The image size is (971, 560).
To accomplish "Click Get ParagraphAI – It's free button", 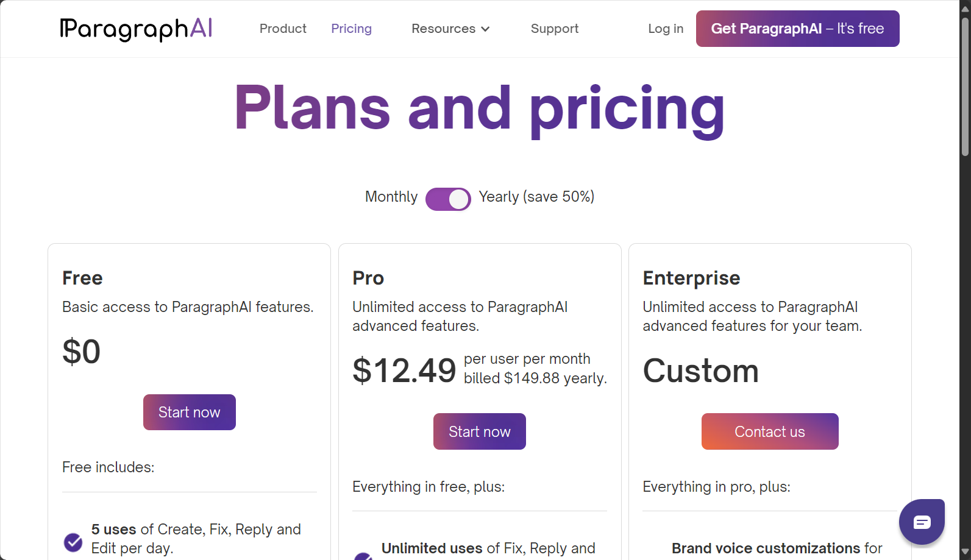I will (797, 29).
